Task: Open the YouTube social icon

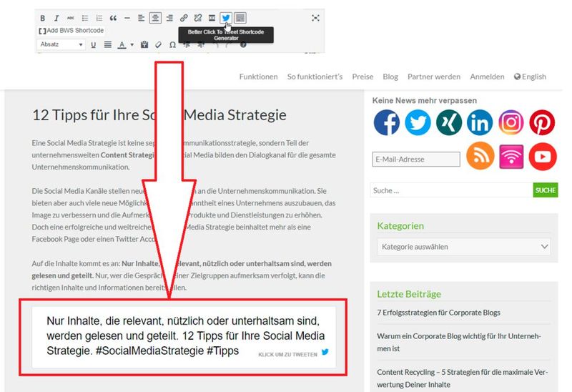Action: (543, 157)
